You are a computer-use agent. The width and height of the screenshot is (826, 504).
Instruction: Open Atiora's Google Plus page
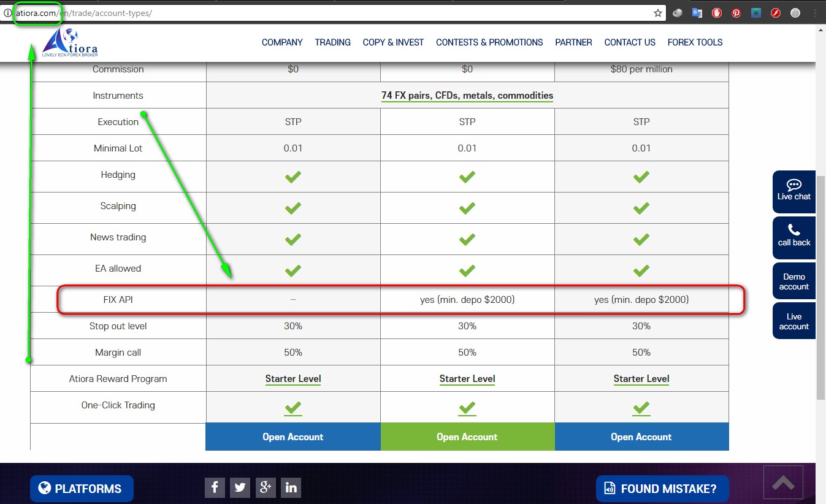click(x=266, y=487)
